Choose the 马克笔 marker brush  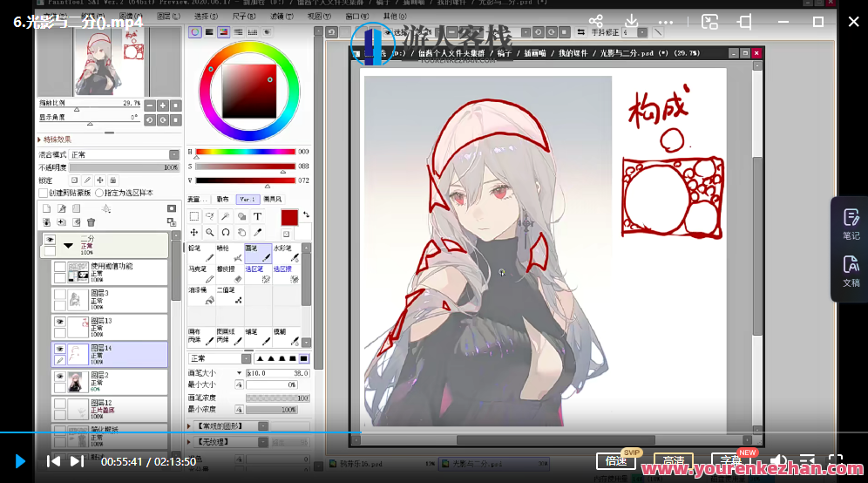point(201,274)
